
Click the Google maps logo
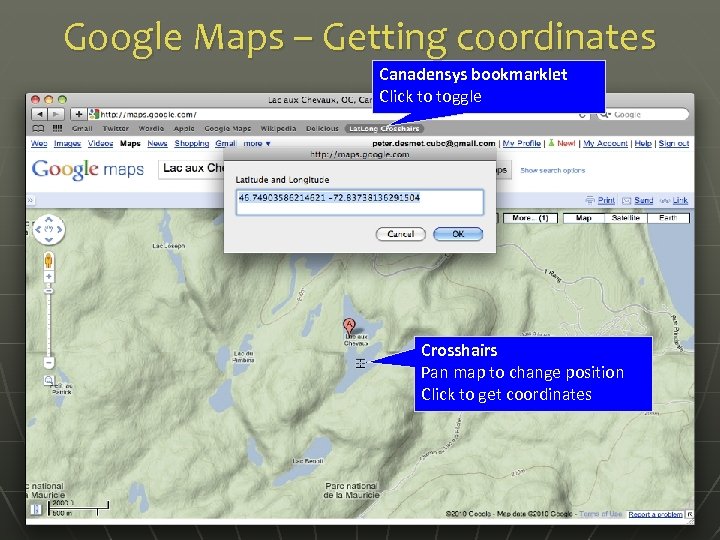88,169
